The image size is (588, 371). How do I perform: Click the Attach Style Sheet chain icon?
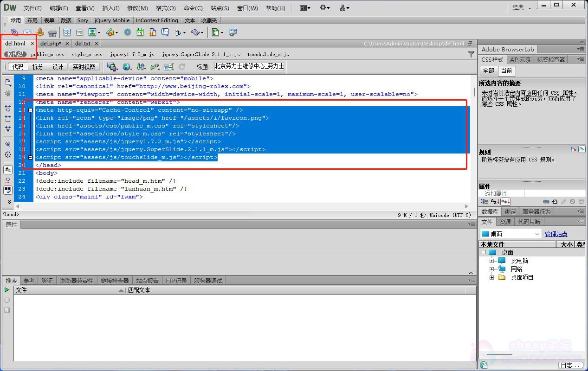(546, 202)
